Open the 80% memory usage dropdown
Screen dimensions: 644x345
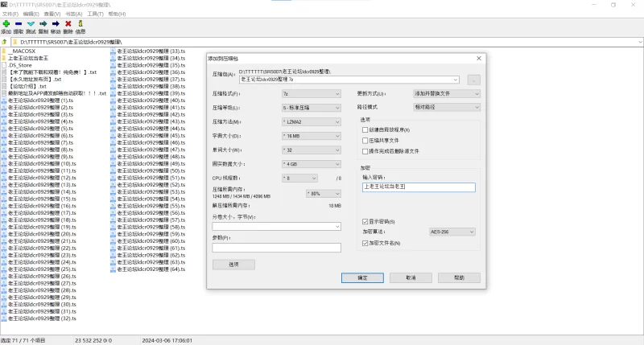[x=324, y=193]
